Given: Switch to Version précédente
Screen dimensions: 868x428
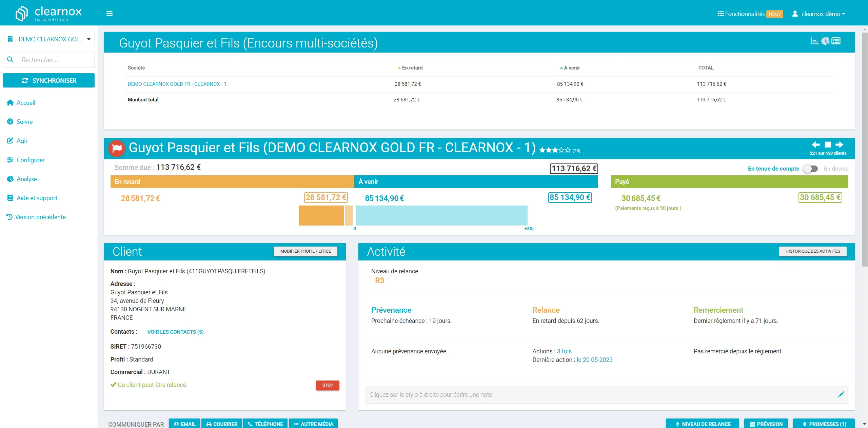Looking at the screenshot, I should click(x=36, y=217).
